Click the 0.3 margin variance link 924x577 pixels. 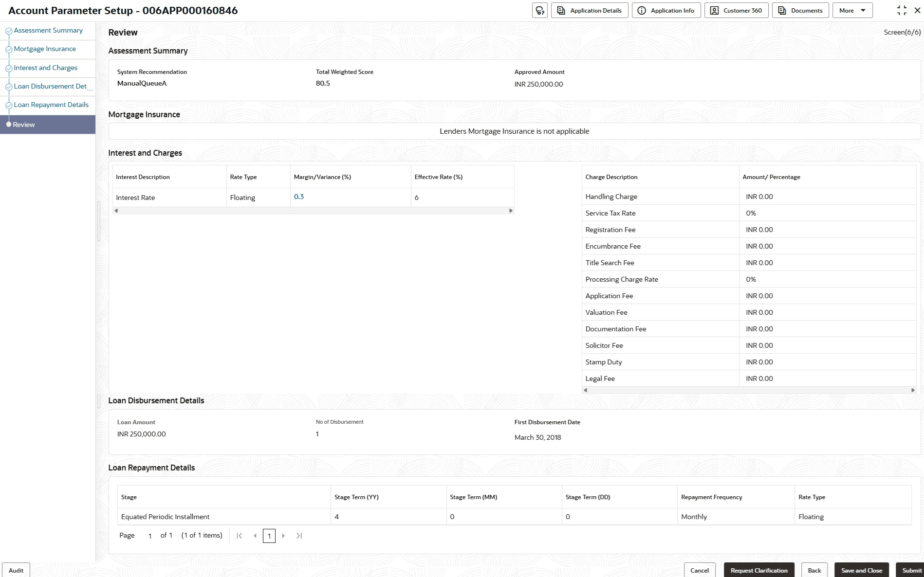coord(299,197)
